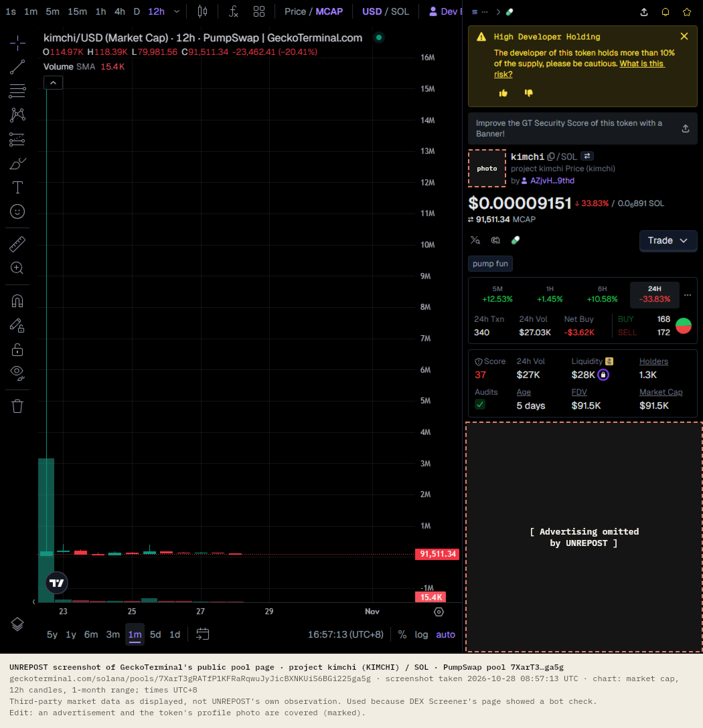Open the Holders link
Viewport: 703px width, 728px height.
653,361
